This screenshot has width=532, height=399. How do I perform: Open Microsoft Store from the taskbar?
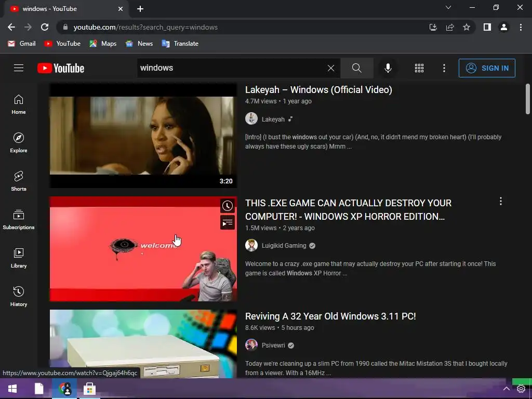click(x=89, y=389)
